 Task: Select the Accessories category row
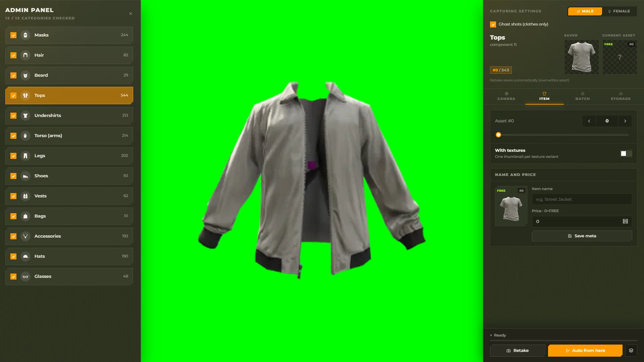[x=69, y=236]
